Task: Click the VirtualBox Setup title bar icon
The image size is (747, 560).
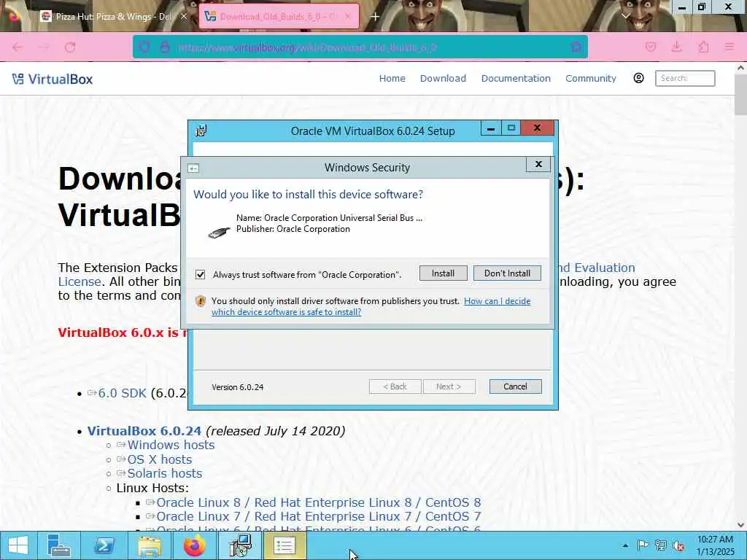Action: pyautogui.click(x=201, y=131)
